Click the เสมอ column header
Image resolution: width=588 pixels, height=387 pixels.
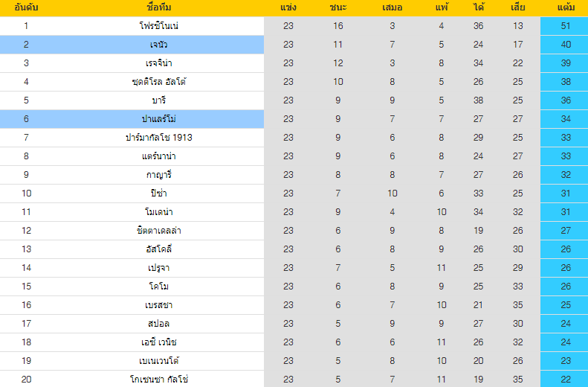pos(392,7)
